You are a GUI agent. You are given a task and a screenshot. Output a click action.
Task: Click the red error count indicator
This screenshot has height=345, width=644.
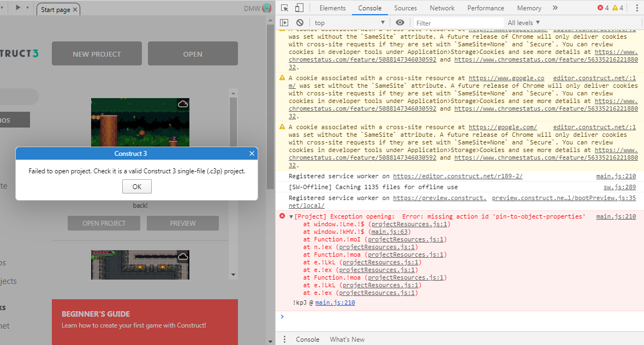(x=603, y=8)
